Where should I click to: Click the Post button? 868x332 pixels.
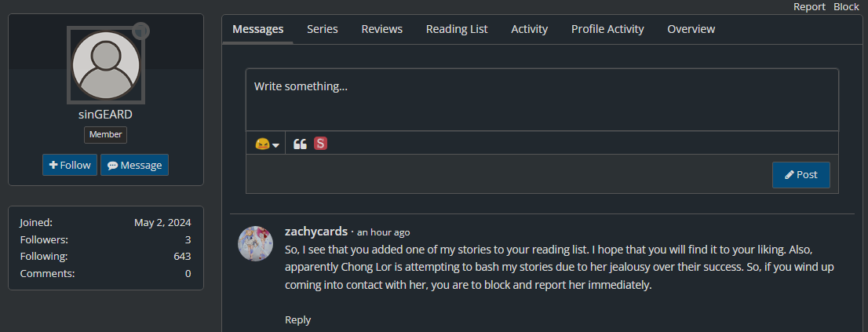coord(801,174)
